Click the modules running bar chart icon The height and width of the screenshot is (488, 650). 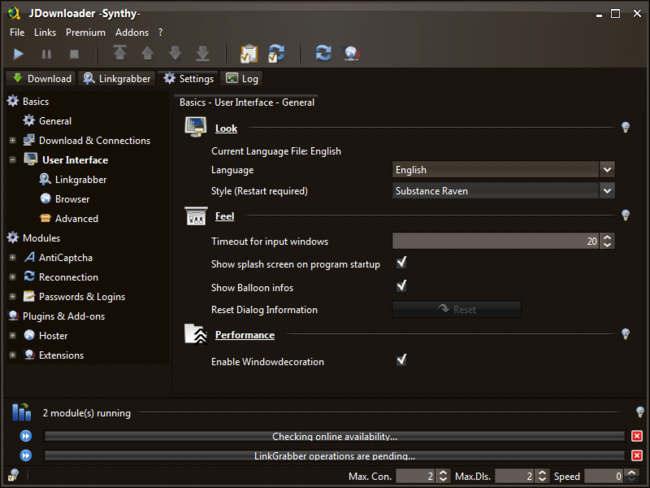[22, 412]
